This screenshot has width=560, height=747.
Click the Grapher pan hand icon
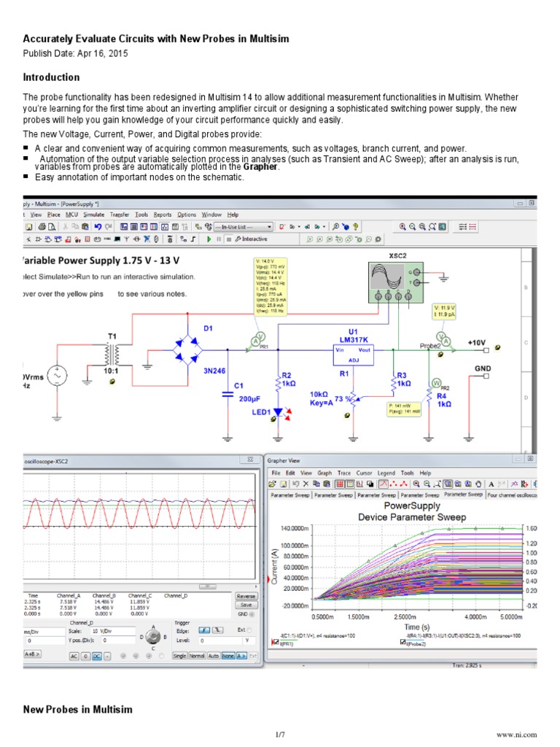[x=478, y=484]
